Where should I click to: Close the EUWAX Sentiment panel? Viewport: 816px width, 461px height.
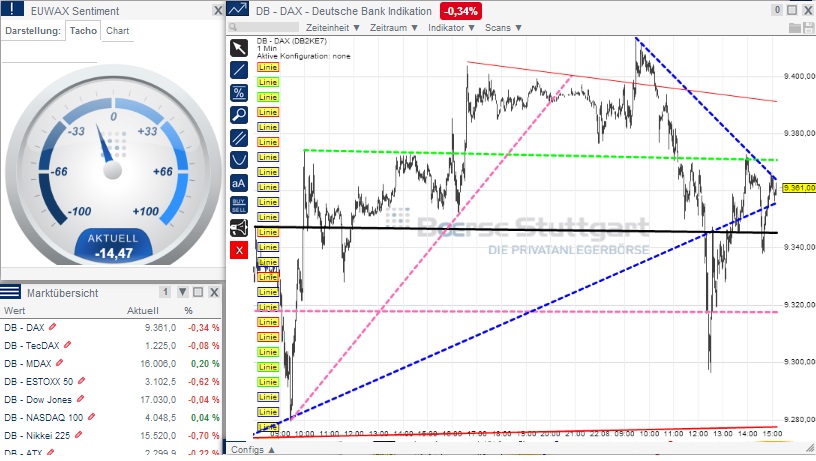(218, 10)
